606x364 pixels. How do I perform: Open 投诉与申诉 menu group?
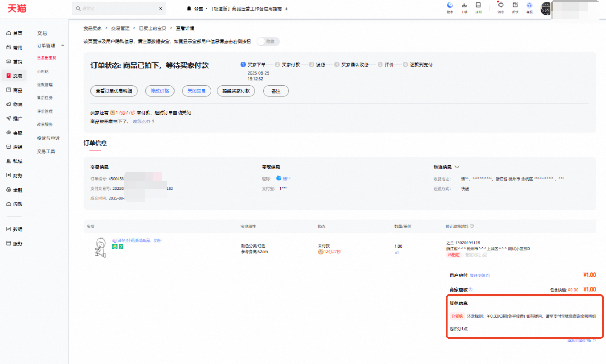click(x=48, y=138)
